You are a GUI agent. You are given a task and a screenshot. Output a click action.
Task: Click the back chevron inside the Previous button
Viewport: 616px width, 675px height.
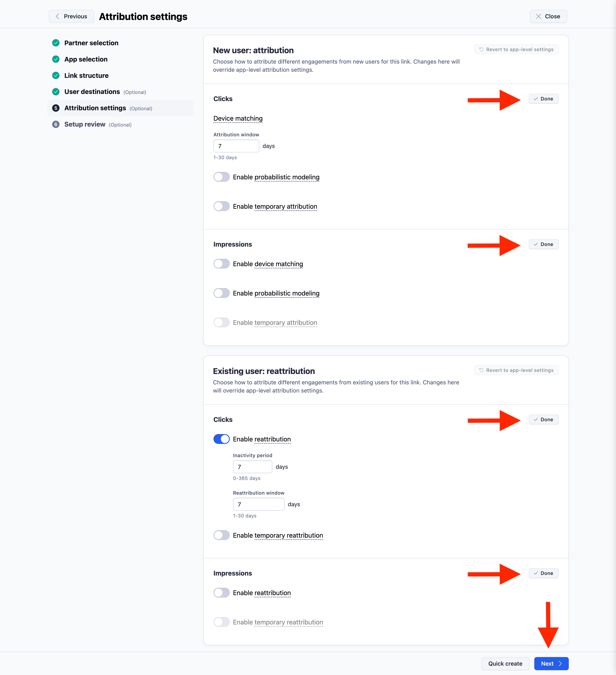57,16
